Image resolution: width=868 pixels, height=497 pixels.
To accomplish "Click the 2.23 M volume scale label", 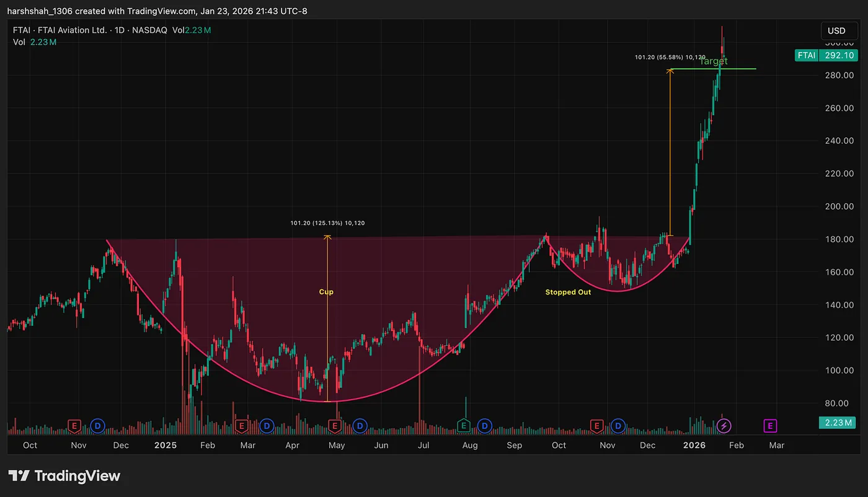I will pos(836,423).
